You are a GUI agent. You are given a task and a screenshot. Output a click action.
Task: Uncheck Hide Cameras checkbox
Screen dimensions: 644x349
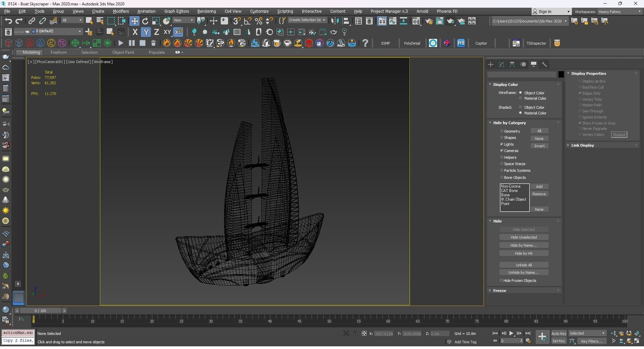point(502,150)
